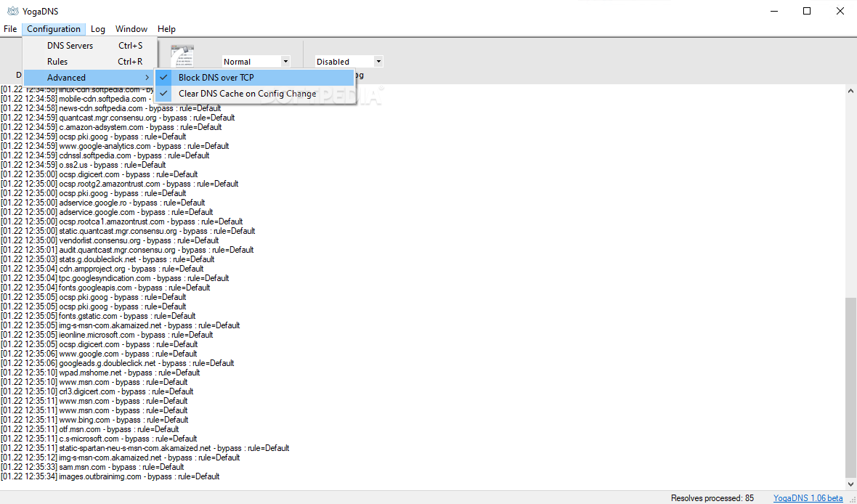The image size is (857, 504).
Task: Select the stats.g.doubleclick.net log entry
Action: point(107,259)
